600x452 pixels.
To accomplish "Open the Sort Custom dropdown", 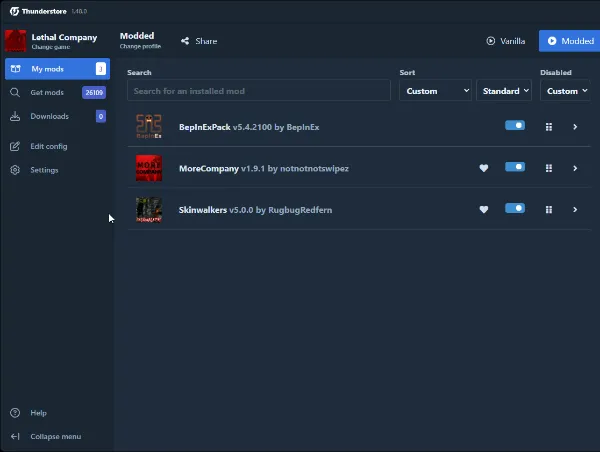I will coord(435,90).
